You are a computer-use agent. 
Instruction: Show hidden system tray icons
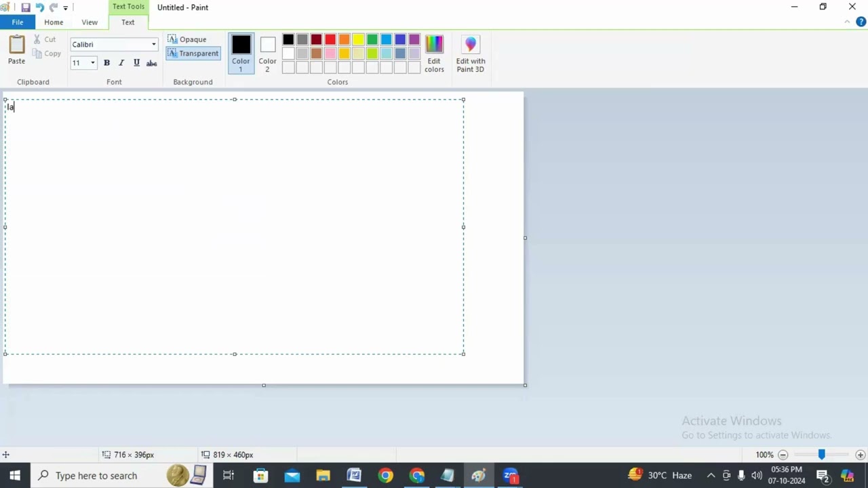[711, 476]
